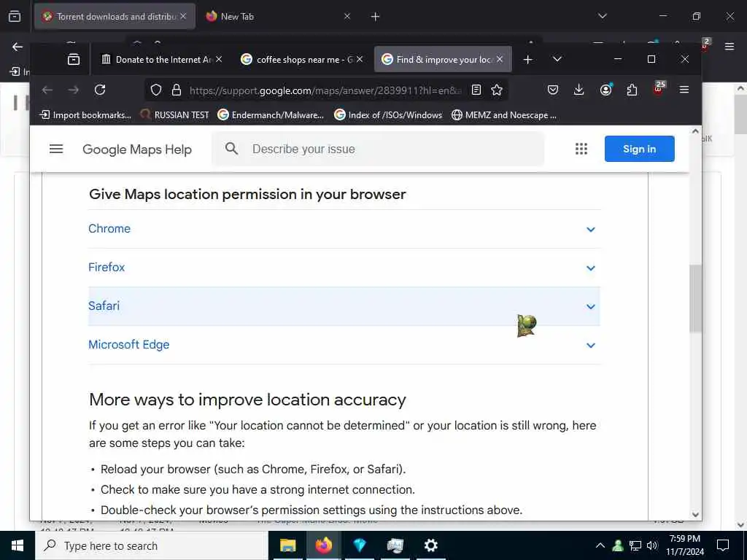Click the taskbar search box
Screen dimensions: 747x560
pos(152,545)
